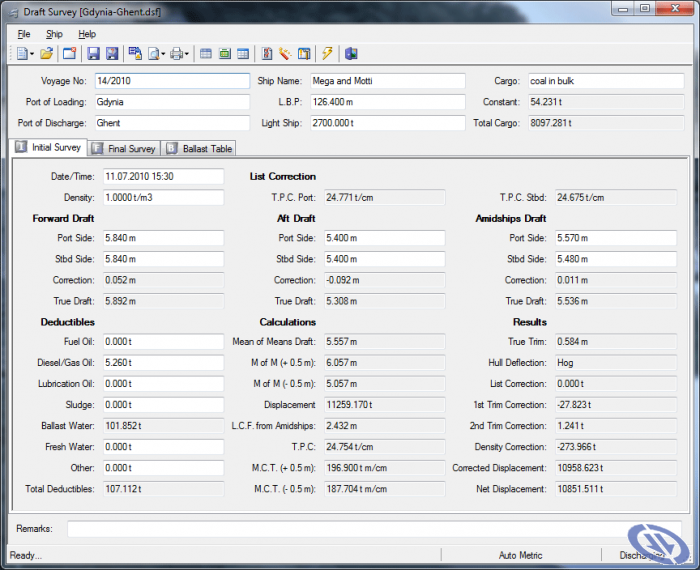Click the Cargo input field
Image resolution: width=700 pixels, height=570 pixels.
point(606,81)
